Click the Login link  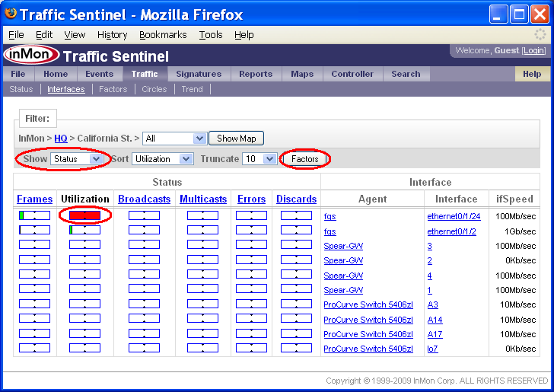[534, 50]
